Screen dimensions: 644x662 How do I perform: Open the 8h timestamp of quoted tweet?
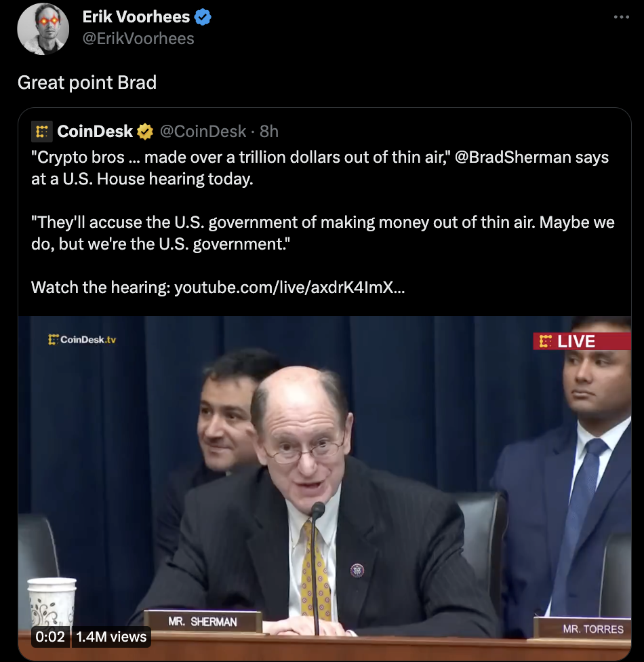[269, 132]
